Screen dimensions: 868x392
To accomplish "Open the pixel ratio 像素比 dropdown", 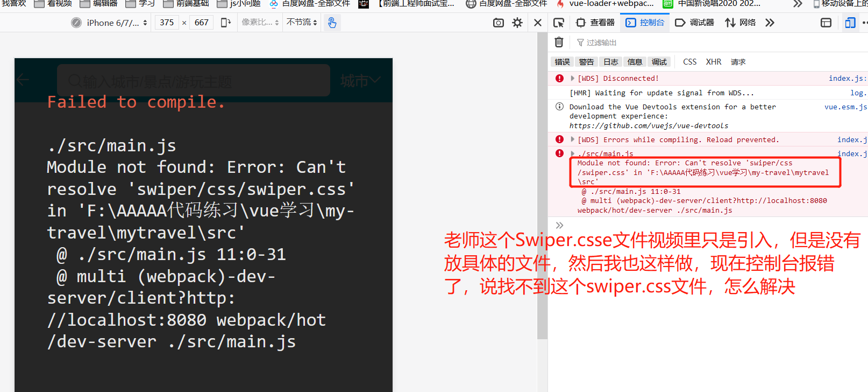I will pos(260,23).
